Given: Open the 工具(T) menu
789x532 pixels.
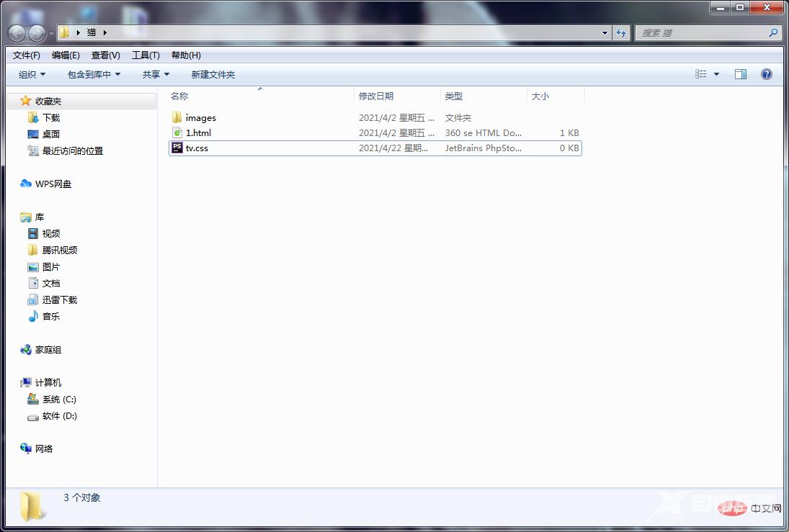Looking at the screenshot, I should click(146, 55).
